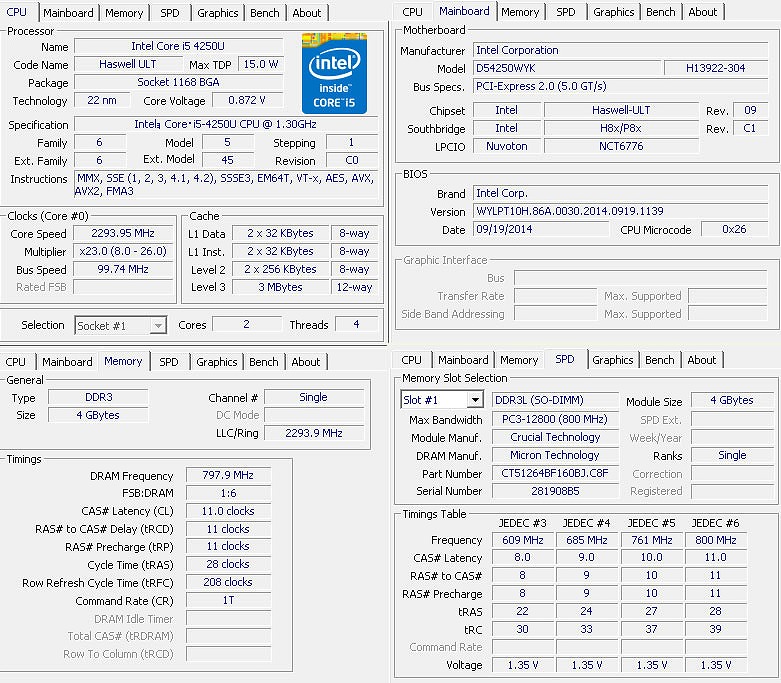Switch to Bench tab above the Processor section
This screenshot has height=683, width=781.
(x=265, y=13)
